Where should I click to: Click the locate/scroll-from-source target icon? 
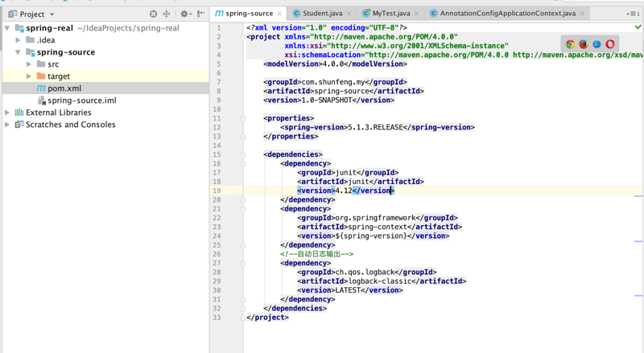click(154, 14)
